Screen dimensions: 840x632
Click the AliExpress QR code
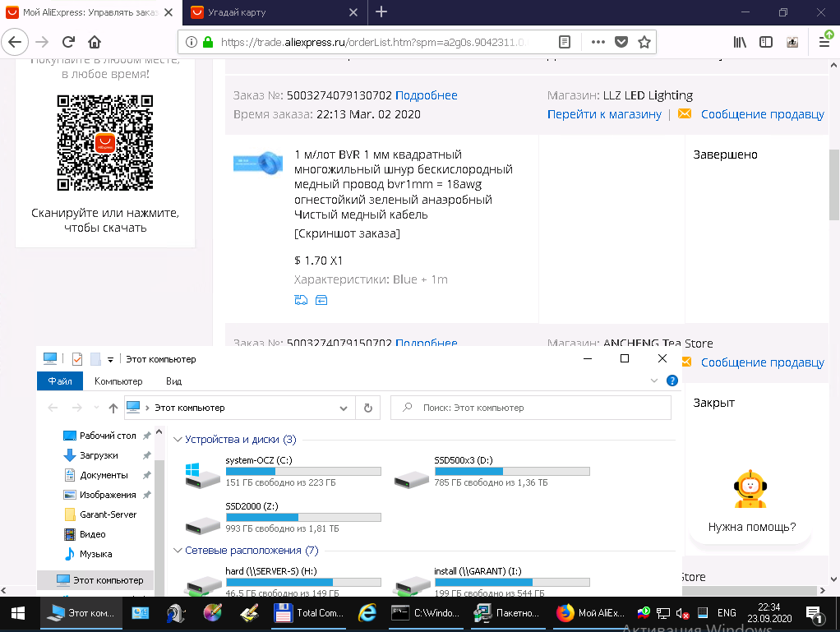click(x=105, y=142)
